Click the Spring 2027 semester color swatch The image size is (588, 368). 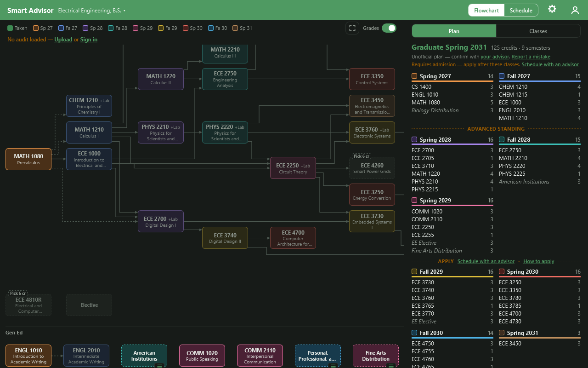pyautogui.click(x=414, y=76)
